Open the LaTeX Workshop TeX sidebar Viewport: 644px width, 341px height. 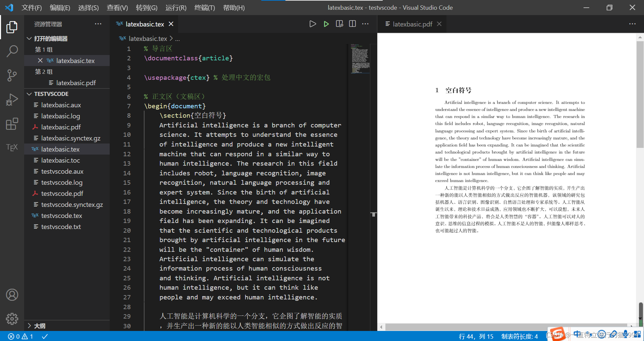(12, 148)
